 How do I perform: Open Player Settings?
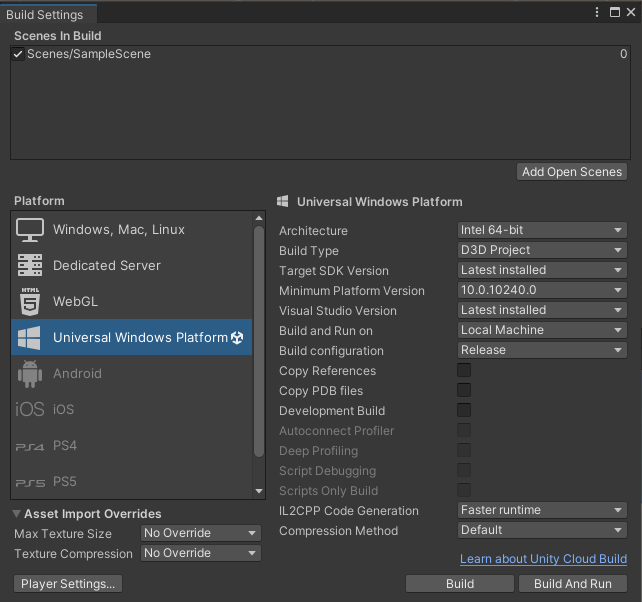pyautogui.click(x=68, y=584)
